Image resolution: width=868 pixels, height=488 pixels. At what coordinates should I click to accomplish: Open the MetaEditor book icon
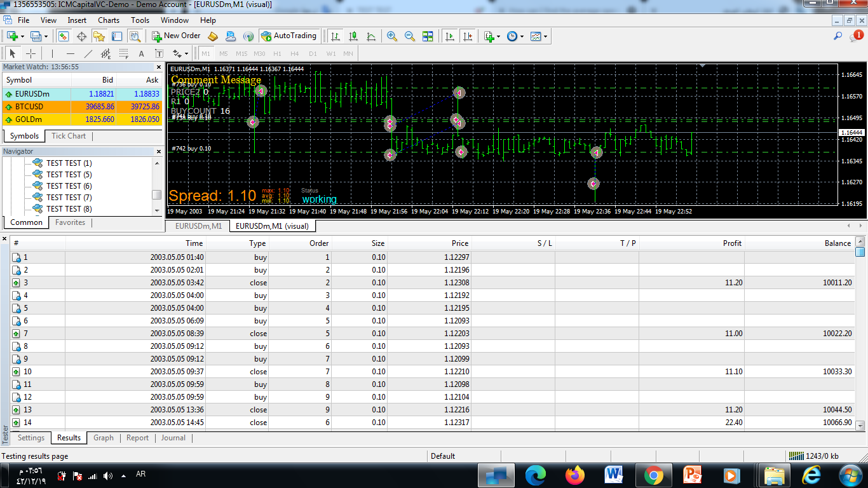tap(213, 36)
